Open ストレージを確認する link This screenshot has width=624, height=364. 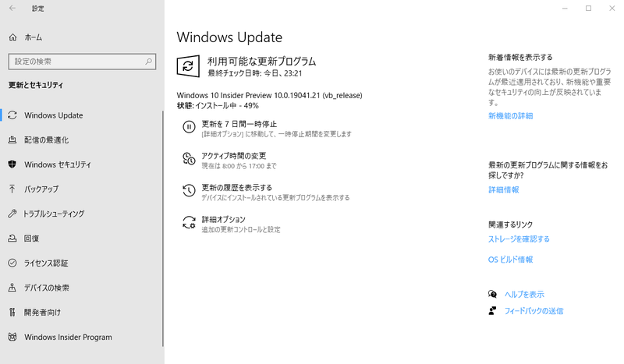coord(519,239)
